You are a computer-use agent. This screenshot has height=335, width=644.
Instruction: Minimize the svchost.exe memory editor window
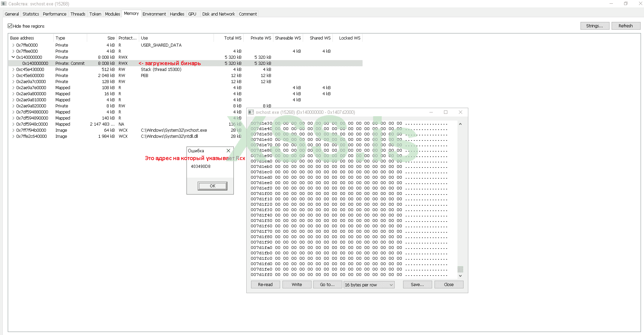pyautogui.click(x=431, y=112)
